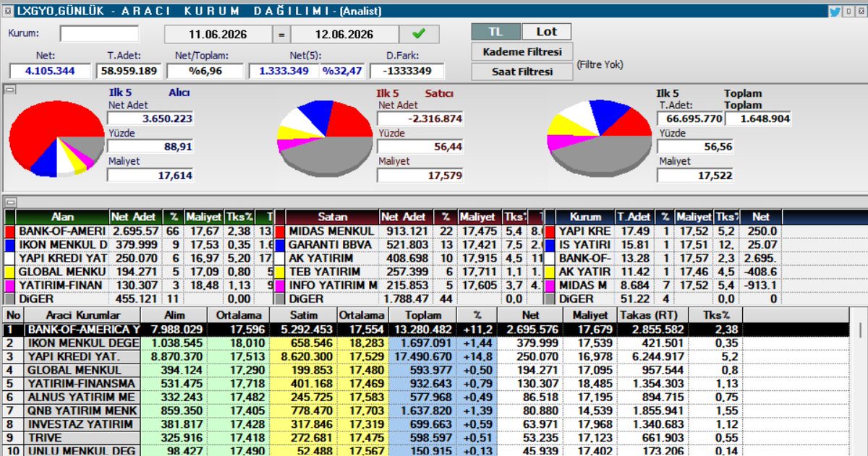Click the magenta swatch beside YATIRIM-FINAN in Alan
The height and width of the screenshot is (456, 868).
point(10,285)
